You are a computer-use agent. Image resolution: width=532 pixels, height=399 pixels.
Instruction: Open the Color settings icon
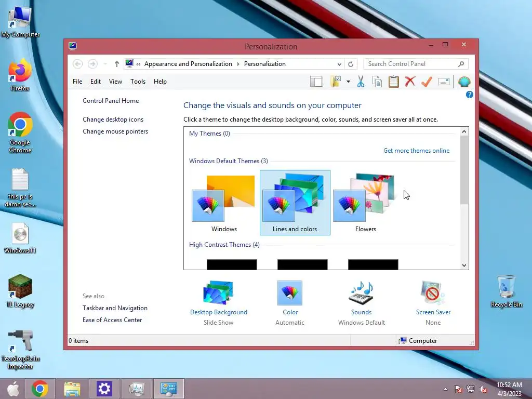point(290,293)
